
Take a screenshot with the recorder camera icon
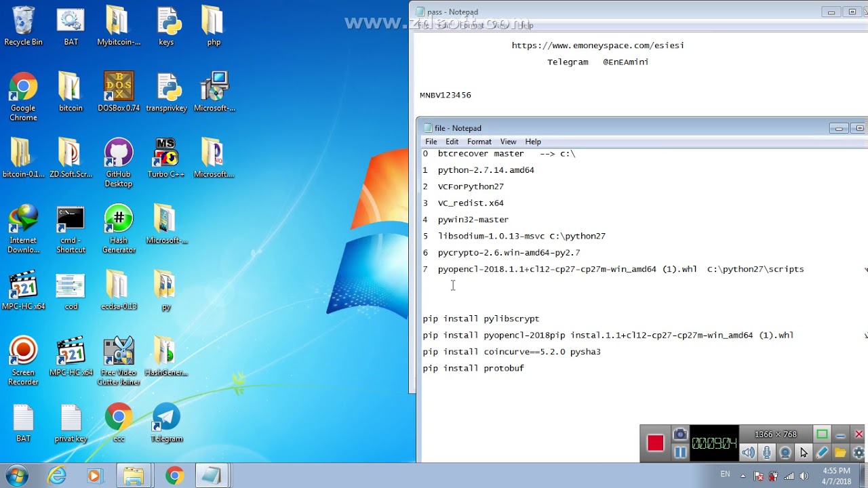click(x=680, y=434)
